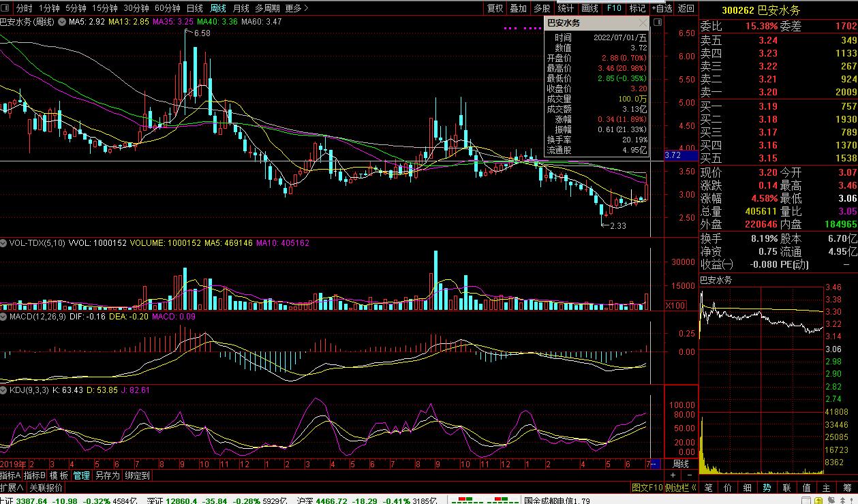Screen dimensions: 858x504
Task: Switch to 月线 monthly chart
Action: pyautogui.click(x=241, y=8)
